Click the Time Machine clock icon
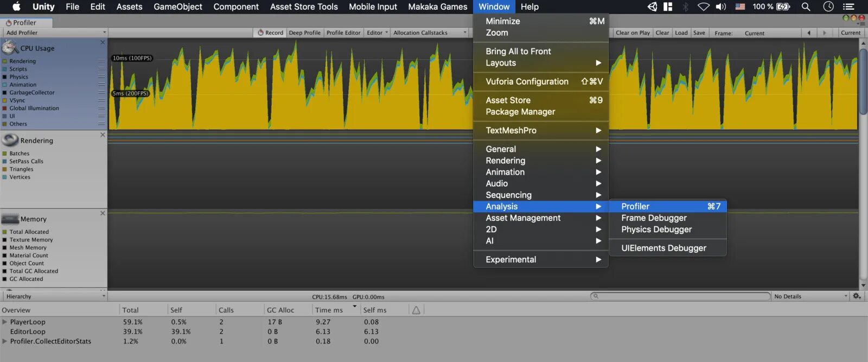The height and width of the screenshot is (362, 868). click(x=828, y=7)
